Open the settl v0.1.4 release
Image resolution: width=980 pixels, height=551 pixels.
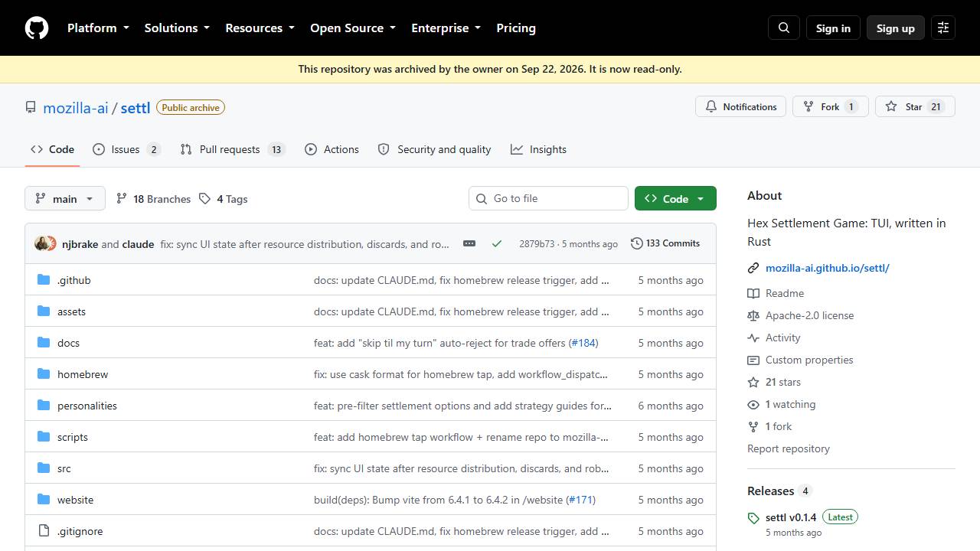[791, 517]
